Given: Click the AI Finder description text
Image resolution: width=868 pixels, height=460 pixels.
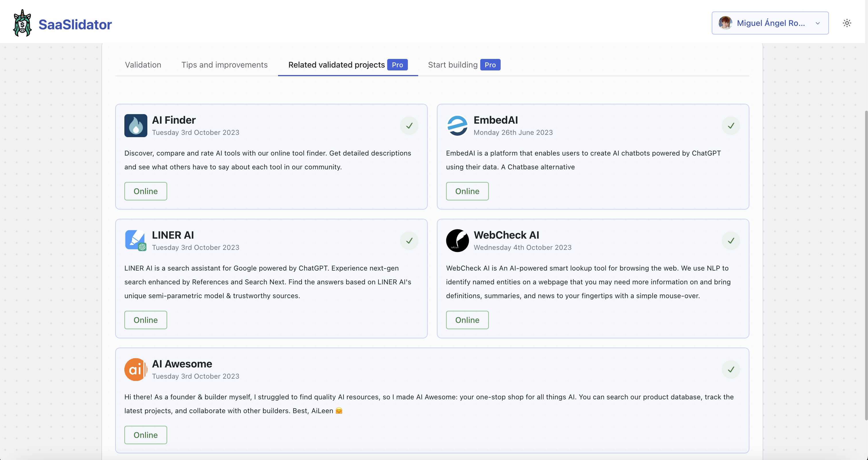Looking at the screenshot, I should tap(267, 160).
